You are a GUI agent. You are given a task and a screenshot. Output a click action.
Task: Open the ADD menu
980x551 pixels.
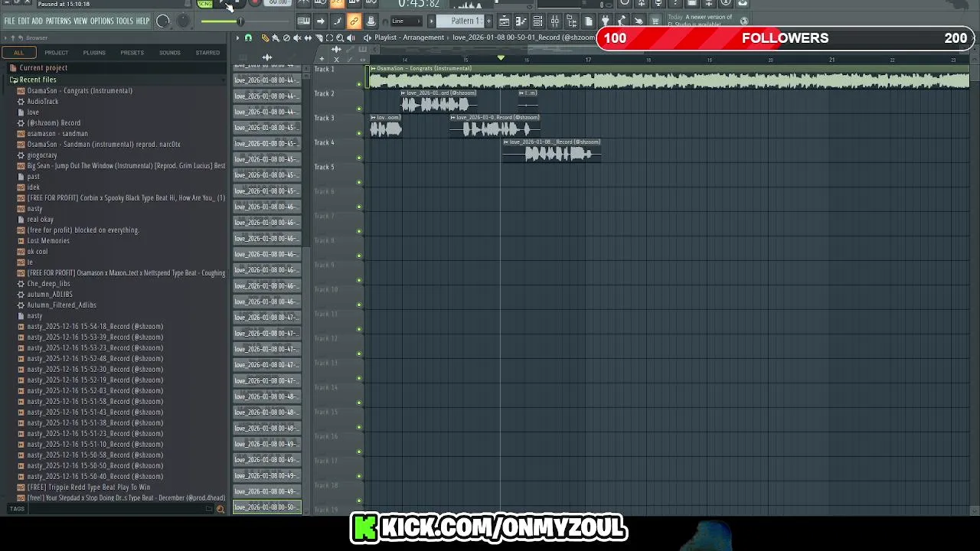click(x=37, y=21)
